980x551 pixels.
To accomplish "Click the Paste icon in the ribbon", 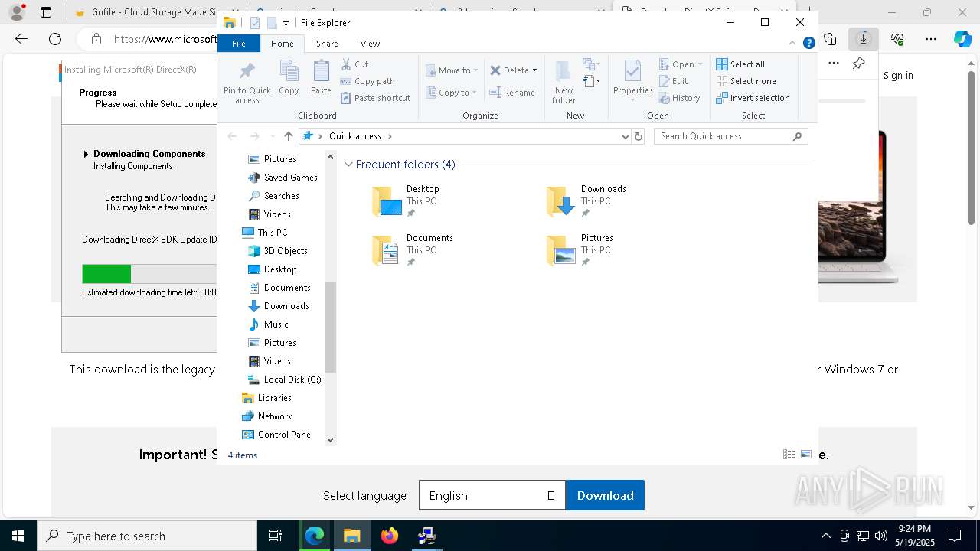I will coord(321,78).
